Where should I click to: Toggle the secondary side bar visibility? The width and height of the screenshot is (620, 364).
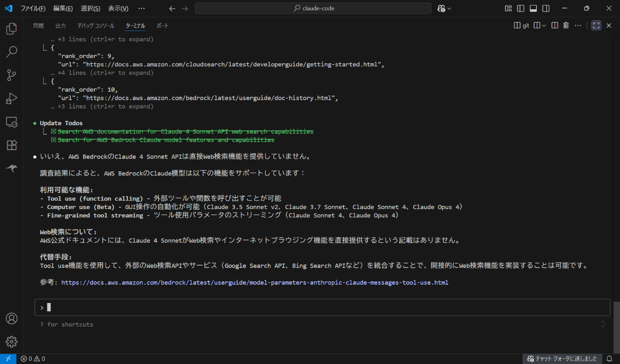point(546,8)
